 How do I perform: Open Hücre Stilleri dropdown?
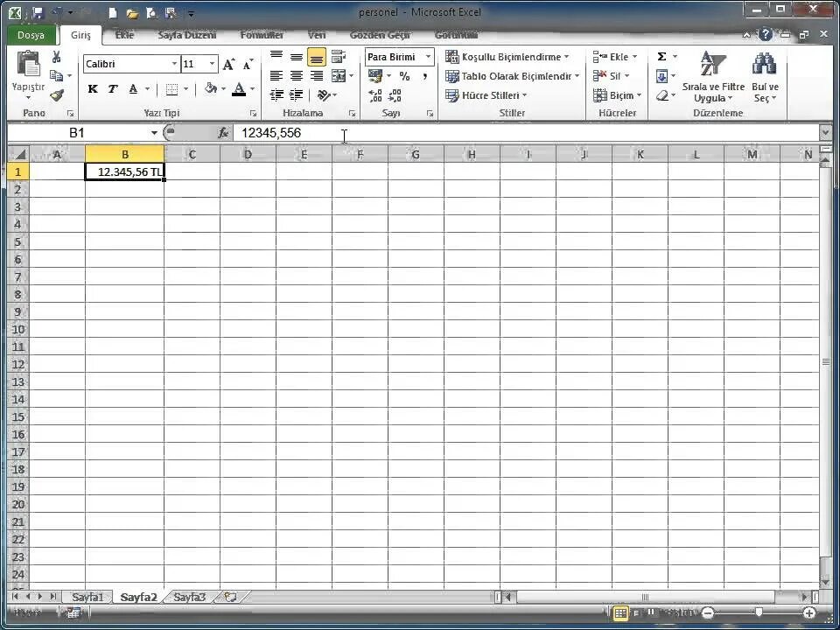(x=486, y=95)
